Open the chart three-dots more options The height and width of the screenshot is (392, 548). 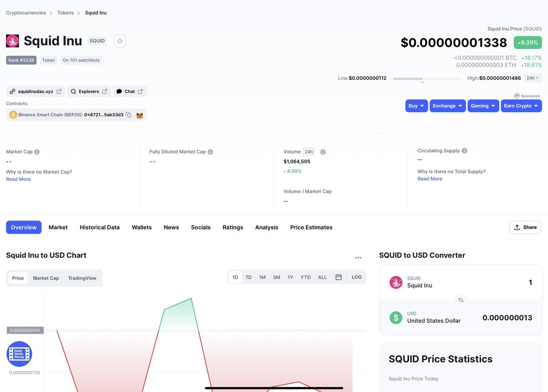click(x=358, y=258)
